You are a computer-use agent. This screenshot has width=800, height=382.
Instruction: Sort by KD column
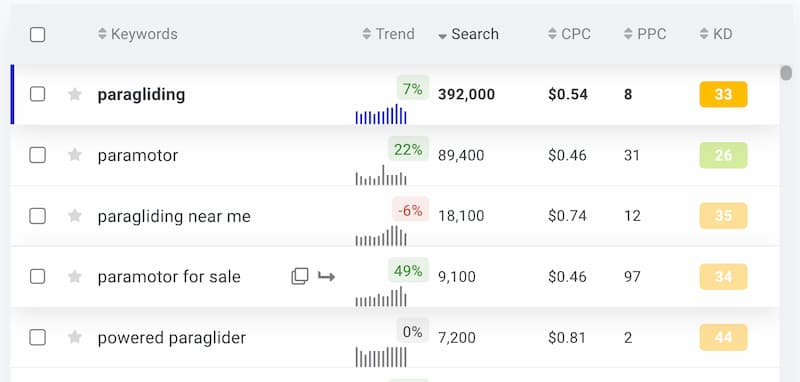tap(716, 34)
